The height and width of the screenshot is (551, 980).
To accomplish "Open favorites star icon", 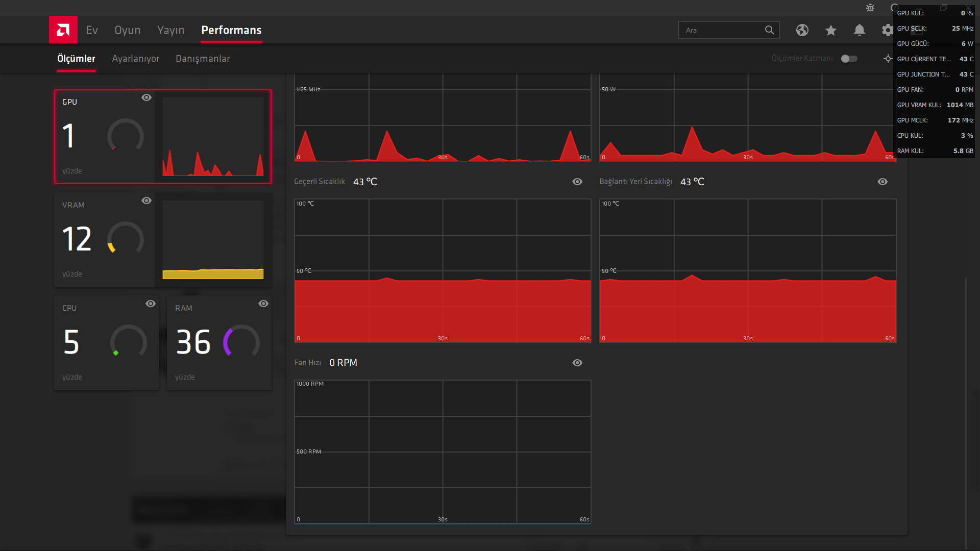I will [x=831, y=30].
